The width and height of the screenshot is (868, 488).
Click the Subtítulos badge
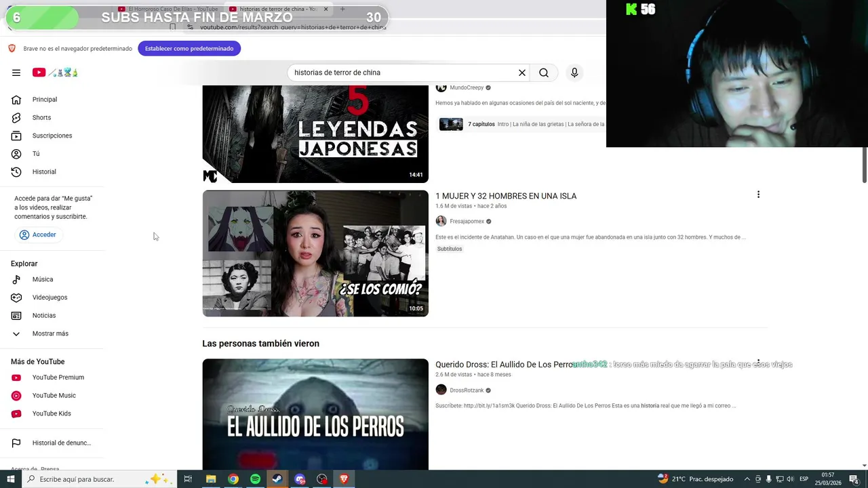tap(450, 249)
